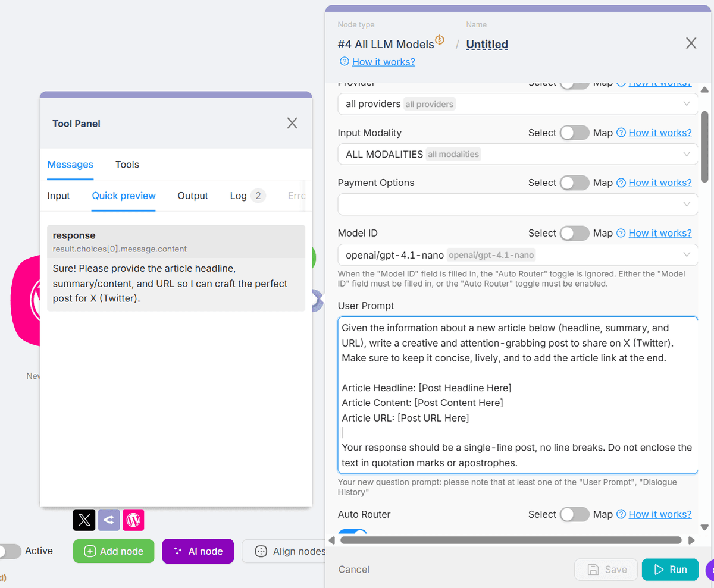
Task: Toggle Select/Map switch for Payment Options
Action: (x=574, y=183)
